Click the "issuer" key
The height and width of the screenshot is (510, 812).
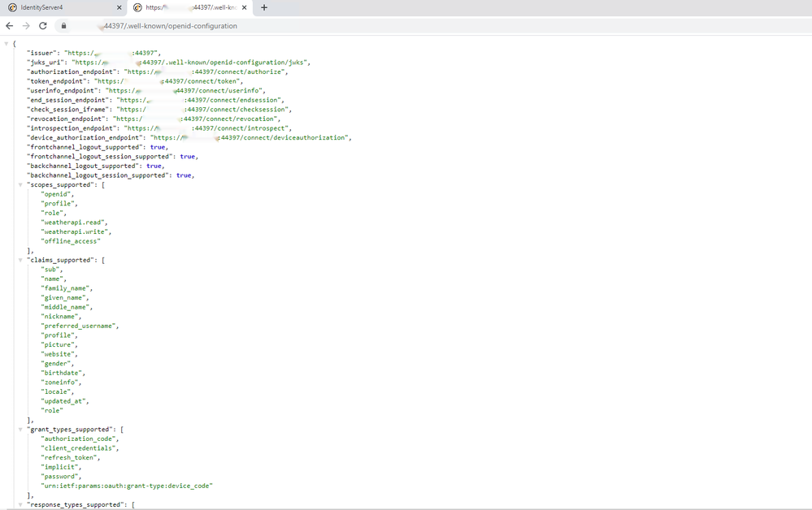click(x=42, y=53)
